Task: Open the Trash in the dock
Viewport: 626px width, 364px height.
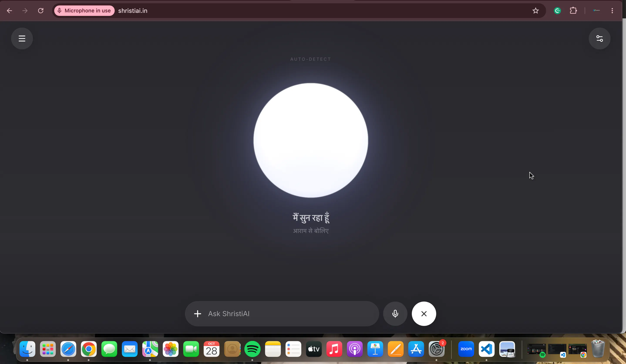Action: [598, 349]
